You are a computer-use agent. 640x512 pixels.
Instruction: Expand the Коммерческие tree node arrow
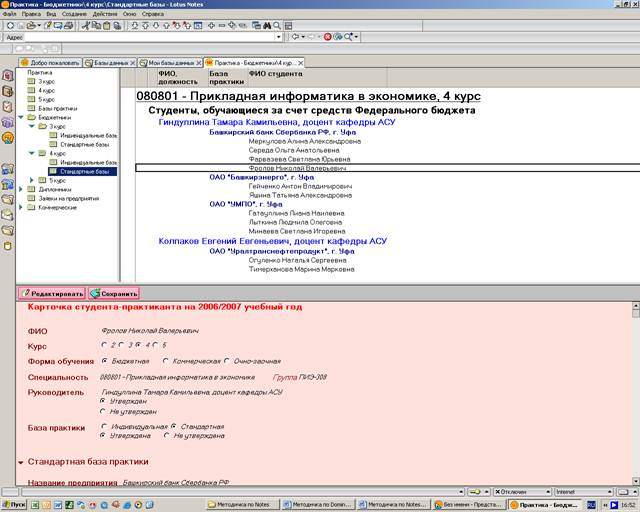click(21, 207)
